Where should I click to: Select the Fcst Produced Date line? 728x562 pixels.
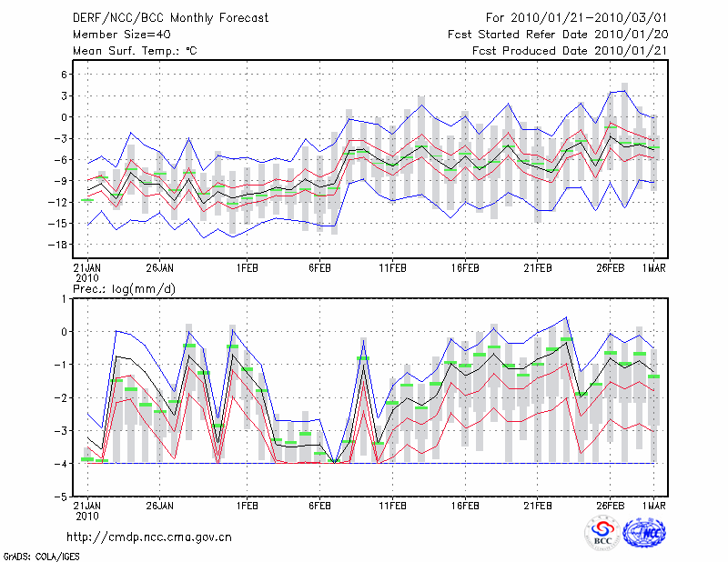pyautogui.click(x=563, y=51)
